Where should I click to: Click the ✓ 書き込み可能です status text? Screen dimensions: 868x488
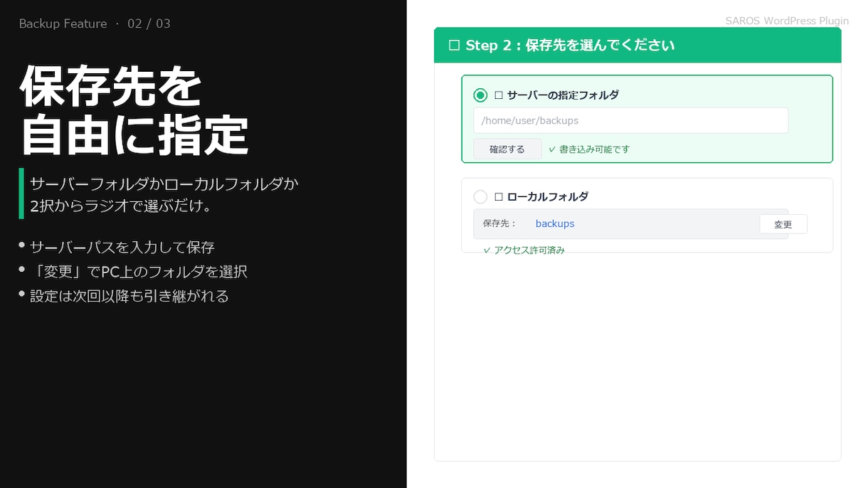click(x=589, y=149)
